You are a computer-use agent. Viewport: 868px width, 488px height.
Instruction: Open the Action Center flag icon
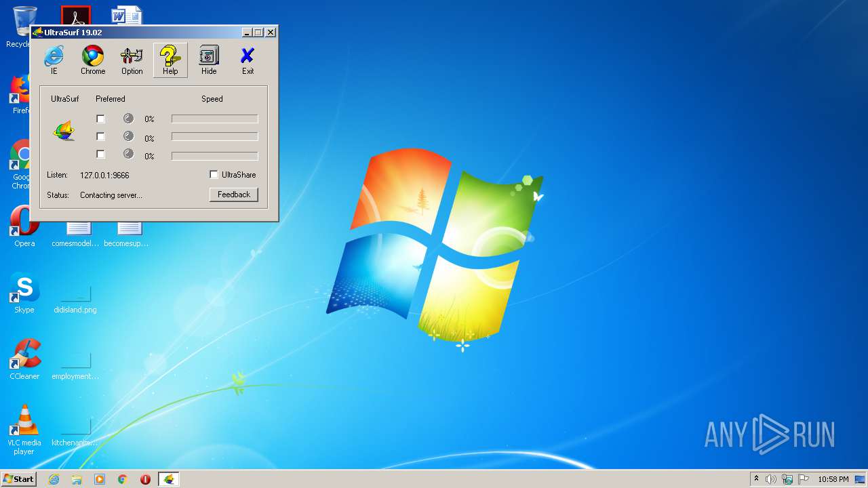804,479
